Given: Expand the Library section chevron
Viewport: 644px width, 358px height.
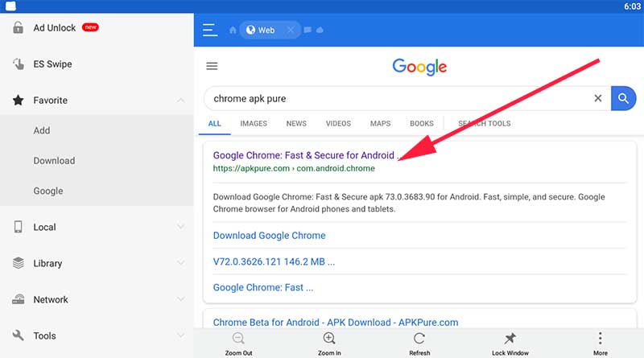Looking at the screenshot, I should point(180,263).
